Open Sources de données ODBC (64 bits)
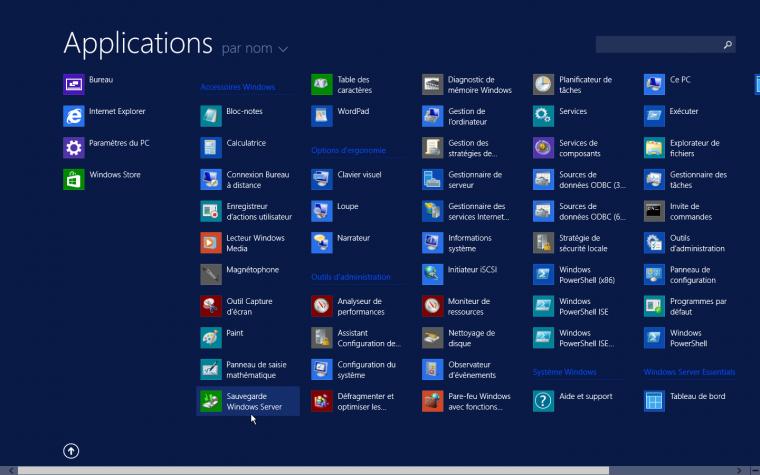 [543, 211]
